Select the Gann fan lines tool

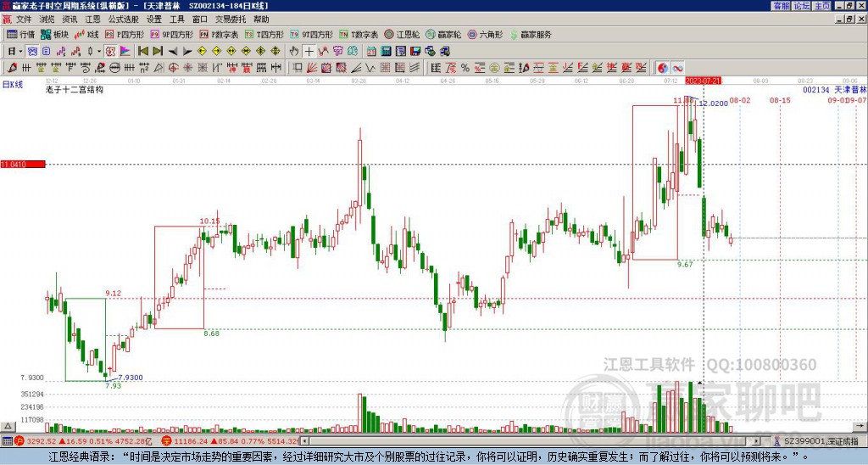(312, 68)
